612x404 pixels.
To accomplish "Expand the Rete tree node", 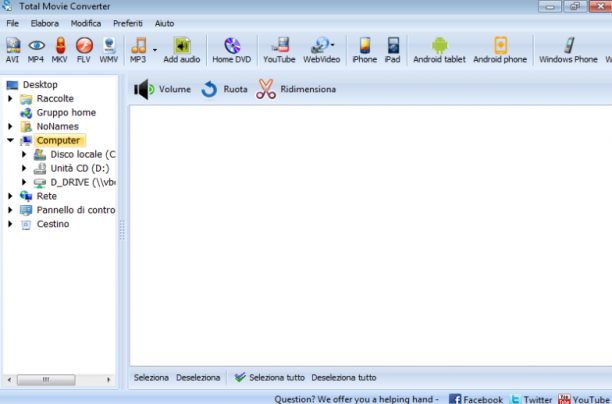I will pos(10,196).
